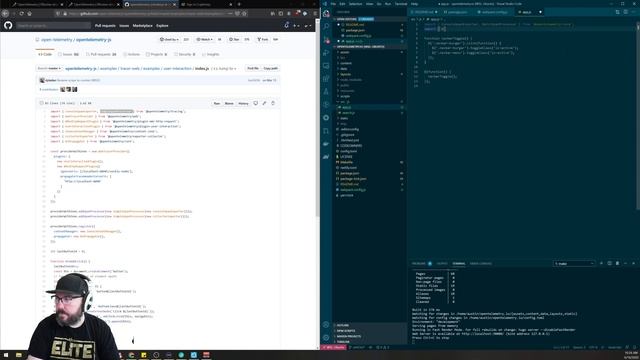This screenshot has height=360, width=640.
Task: Open file in GitHub Desktop icon
Action: [256, 103]
